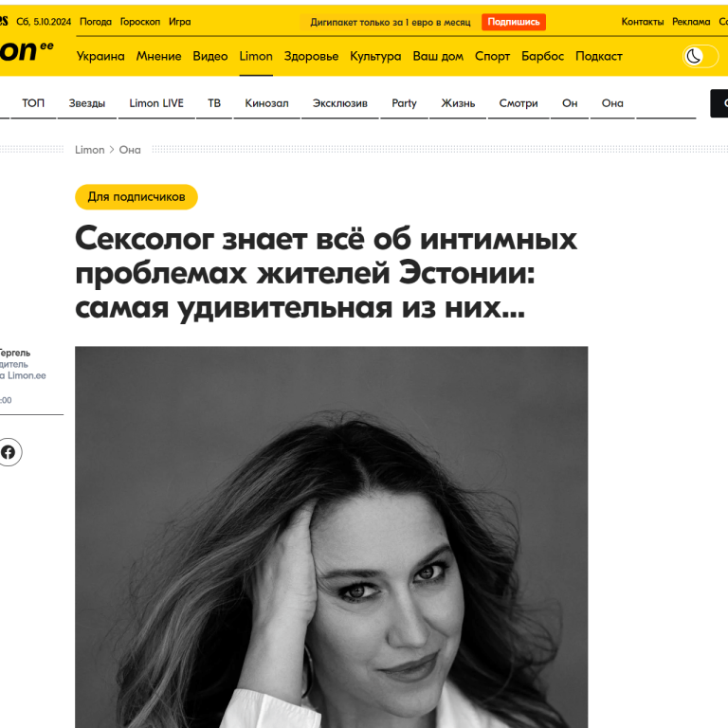This screenshot has width=728, height=728.
Task: Select the Эксклюзив tab
Action: 340,103
